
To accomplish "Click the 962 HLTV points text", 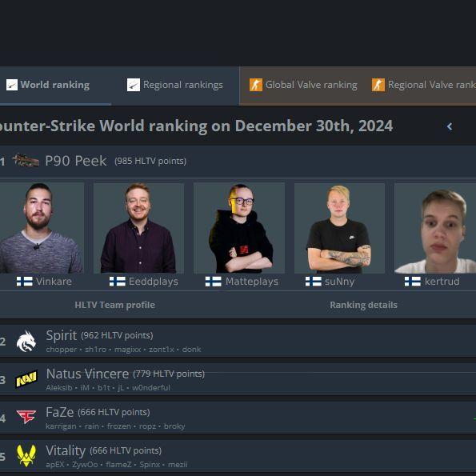I will [x=117, y=335].
